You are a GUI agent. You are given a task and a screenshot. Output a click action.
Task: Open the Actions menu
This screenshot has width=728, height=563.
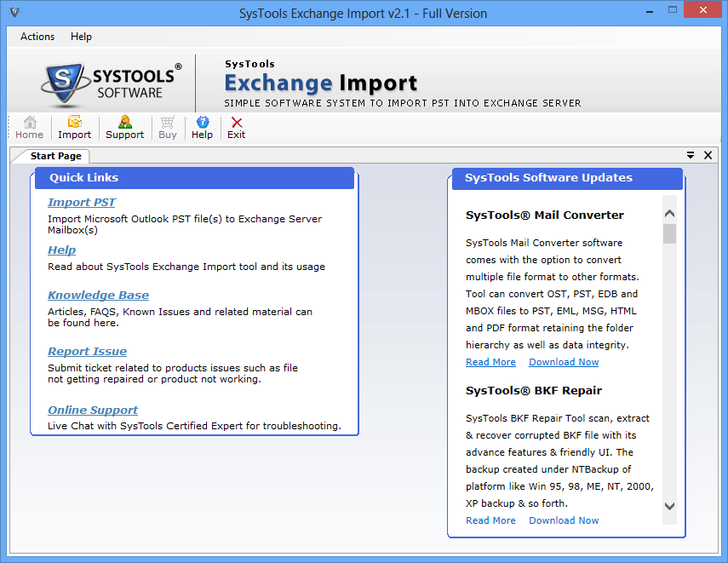37,37
